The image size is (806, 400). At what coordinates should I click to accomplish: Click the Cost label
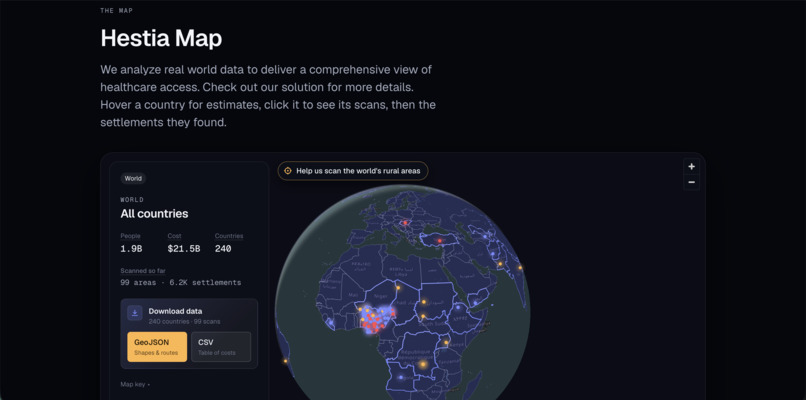pos(174,236)
